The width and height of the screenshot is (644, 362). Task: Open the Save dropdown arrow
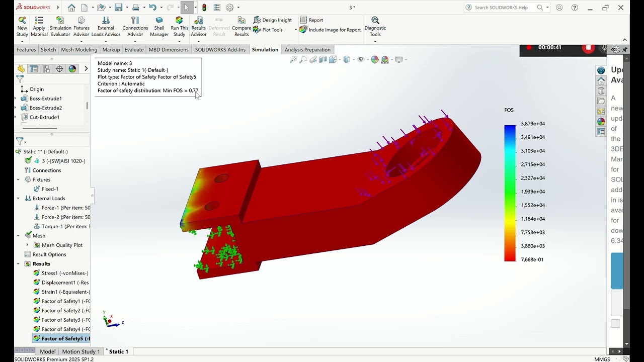(126, 8)
